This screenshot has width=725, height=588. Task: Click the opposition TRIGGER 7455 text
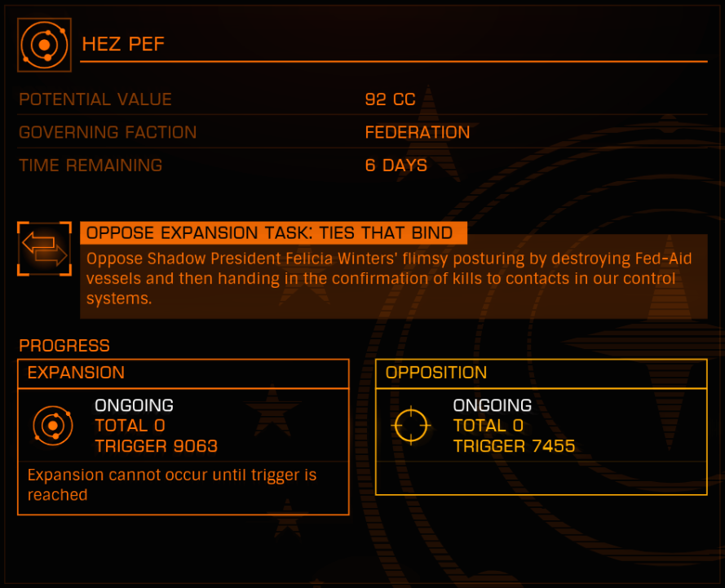(x=514, y=446)
